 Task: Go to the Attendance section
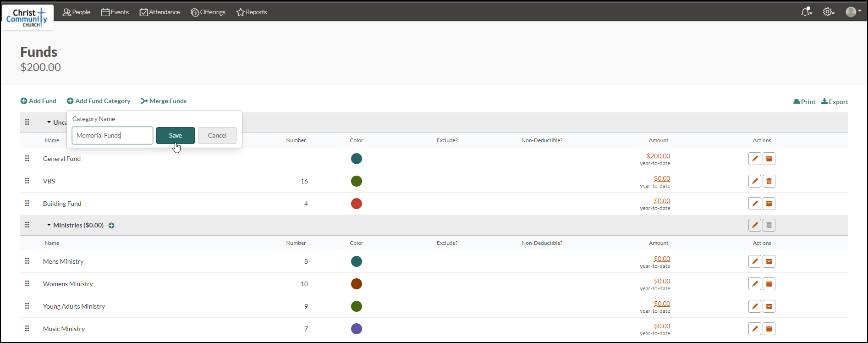(x=159, y=12)
